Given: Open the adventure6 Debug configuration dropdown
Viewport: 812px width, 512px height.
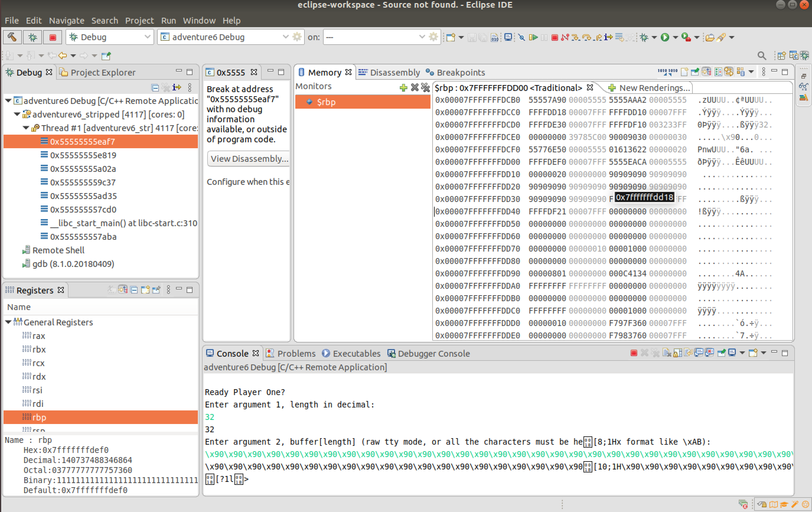Looking at the screenshot, I should coord(285,37).
